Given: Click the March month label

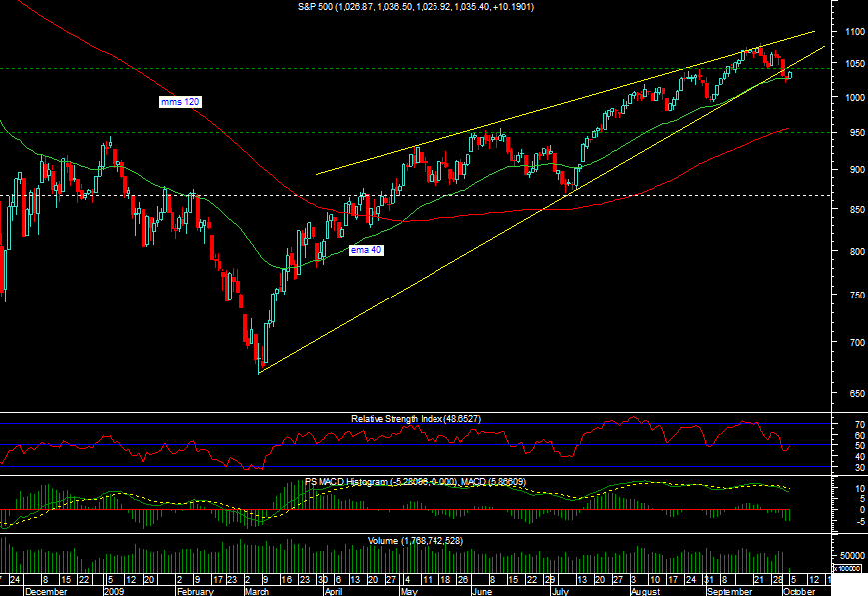Looking at the screenshot, I should (x=257, y=591).
